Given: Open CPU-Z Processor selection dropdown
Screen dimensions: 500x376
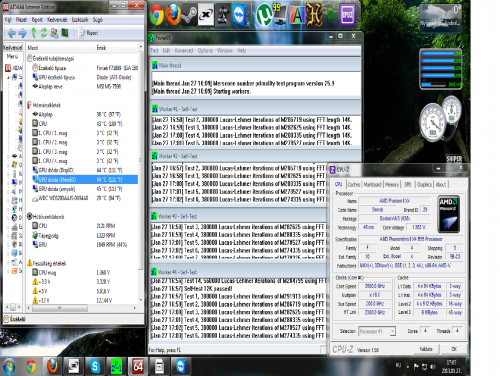Looking at the screenshot, I should coord(377,331).
